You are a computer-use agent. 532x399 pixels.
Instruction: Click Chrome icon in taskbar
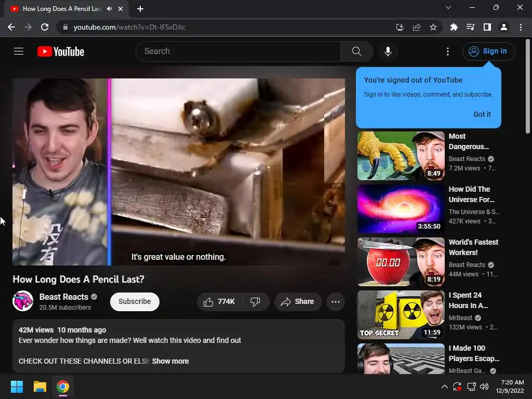click(x=63, y=387)
